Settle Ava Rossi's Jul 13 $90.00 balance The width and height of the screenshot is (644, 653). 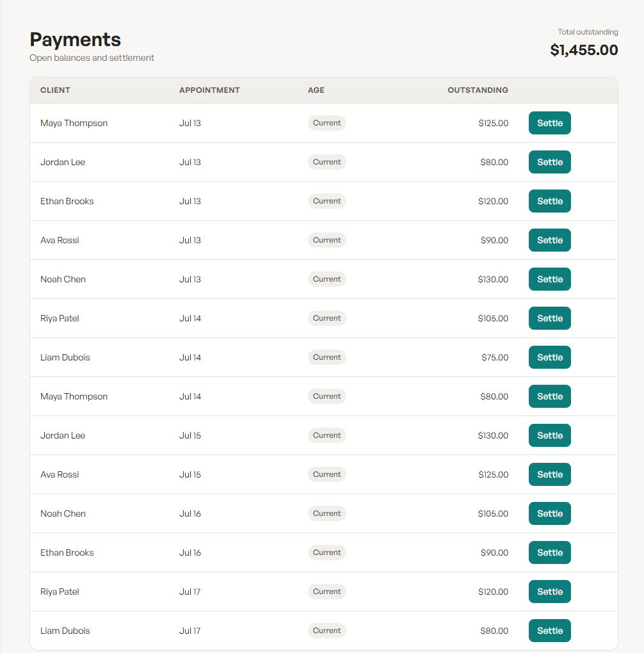[549, 240]
